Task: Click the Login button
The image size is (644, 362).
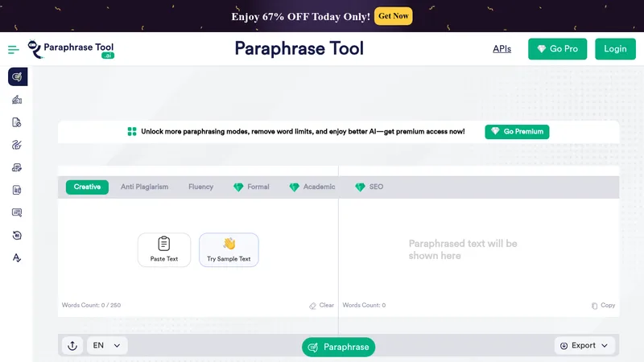Action: coord(615,49)
